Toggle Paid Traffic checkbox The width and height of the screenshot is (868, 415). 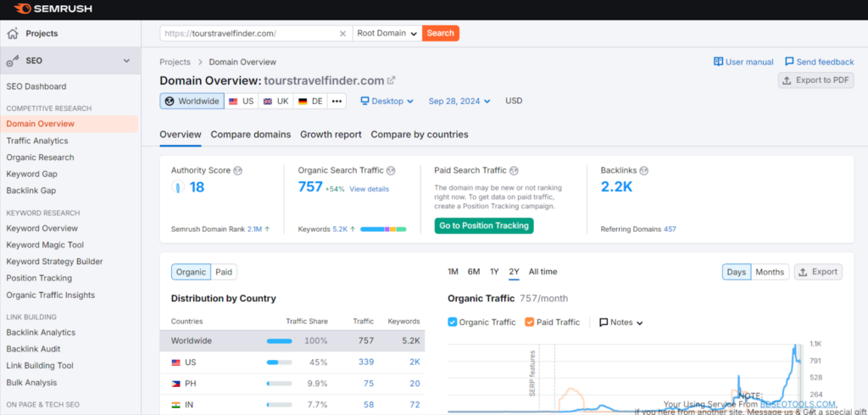[x=530, y=322]
